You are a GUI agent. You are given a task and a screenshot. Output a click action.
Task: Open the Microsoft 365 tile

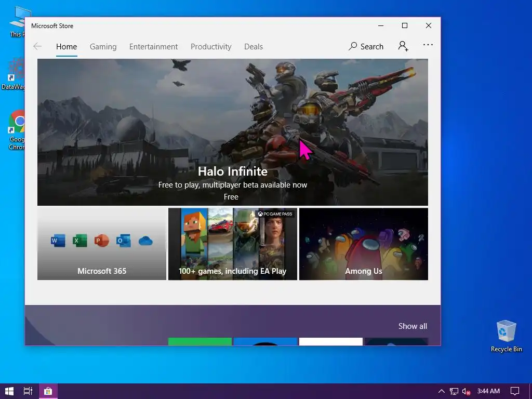point(102,244)
